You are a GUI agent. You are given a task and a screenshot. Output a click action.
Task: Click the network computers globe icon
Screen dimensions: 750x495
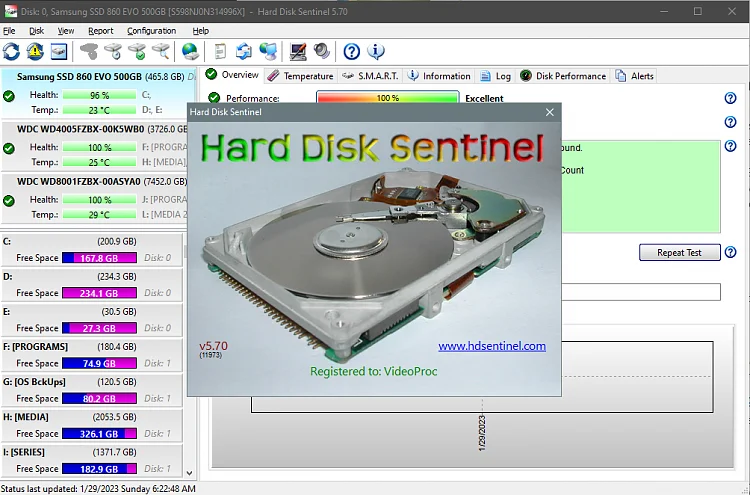coord(268,51)
